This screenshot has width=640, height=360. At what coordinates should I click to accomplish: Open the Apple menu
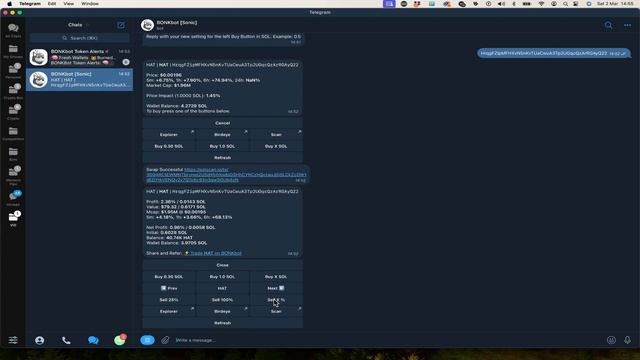9,4
